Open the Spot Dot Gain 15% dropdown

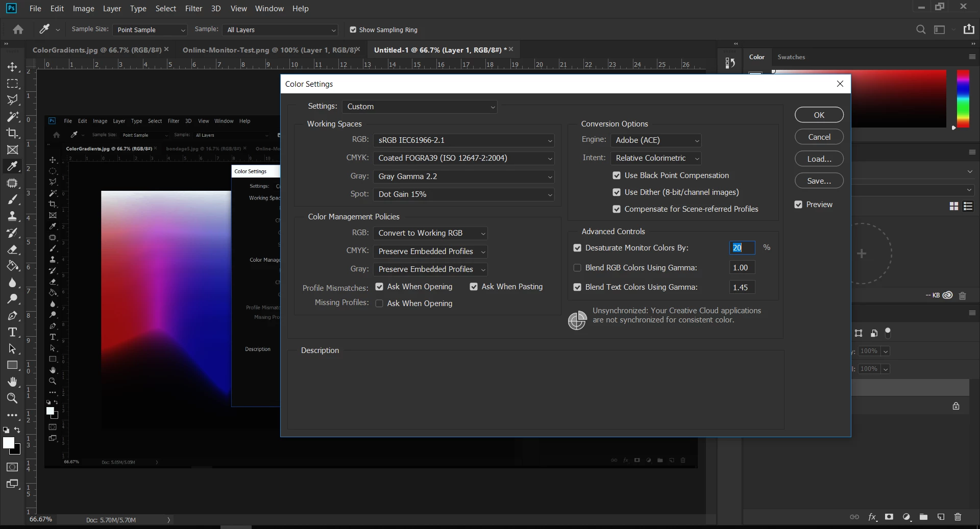463,194
